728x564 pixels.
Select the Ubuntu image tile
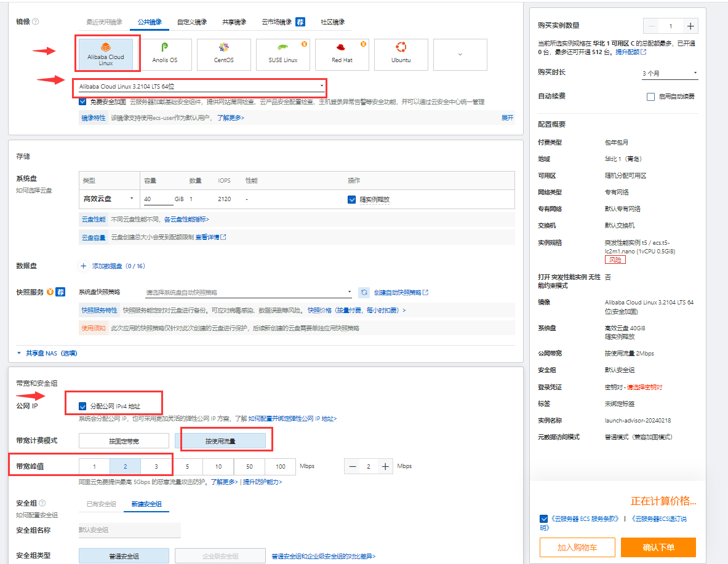pyautogui.click(x=401, y=54)
